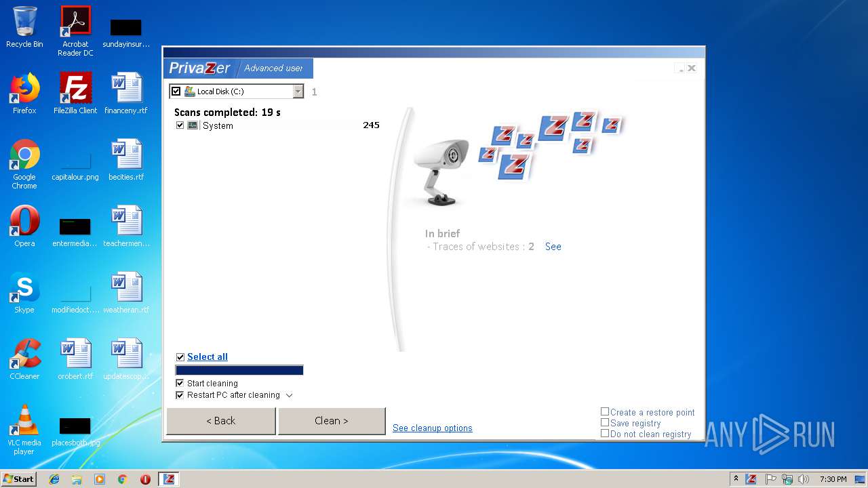This screenshot has width=868, height=488.
Task: Minimize the PrivaZer window
Action: coord(680,68)
